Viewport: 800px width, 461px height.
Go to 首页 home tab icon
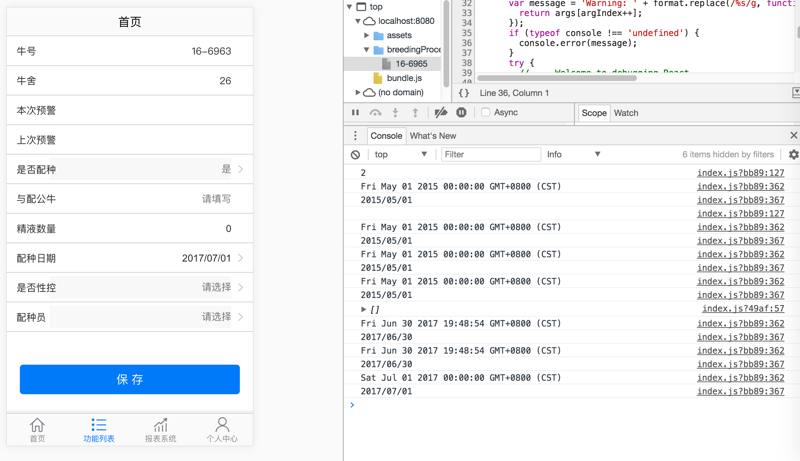[x=37, y=430]
